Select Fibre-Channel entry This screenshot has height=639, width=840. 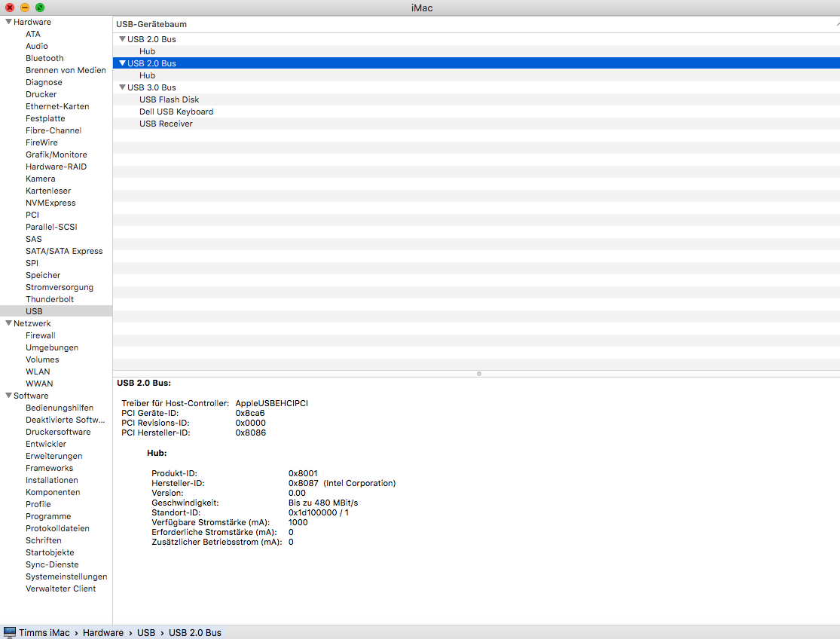(x=53, y=130)
